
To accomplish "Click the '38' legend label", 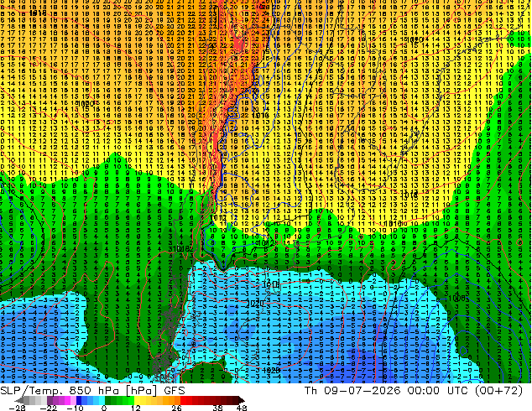I will (x=218, y=408).
